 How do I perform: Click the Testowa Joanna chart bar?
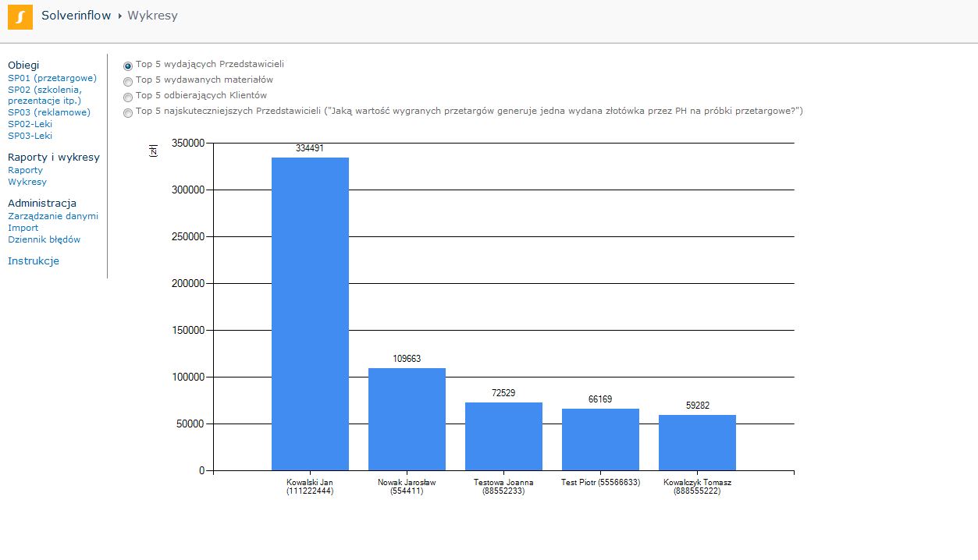click(x=503, y=436)
